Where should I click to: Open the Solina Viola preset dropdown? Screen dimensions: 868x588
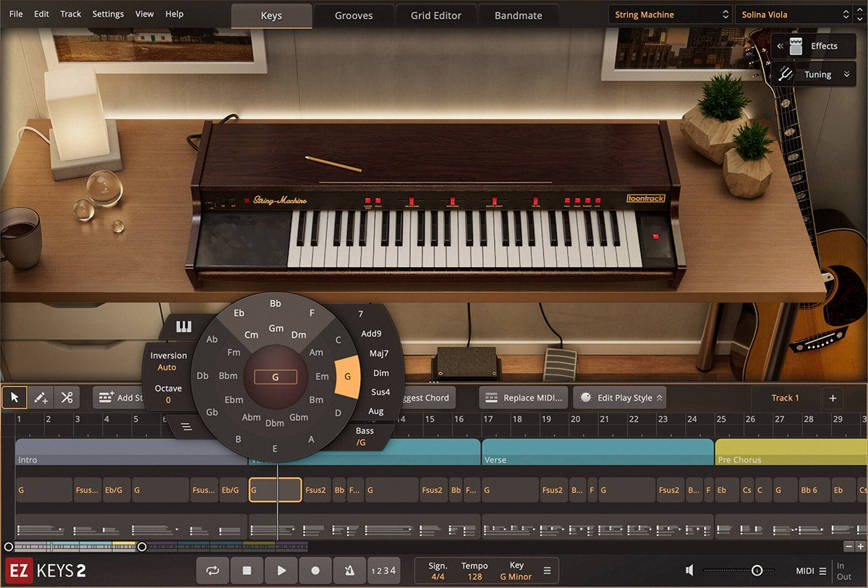click(x=794, y=14)
